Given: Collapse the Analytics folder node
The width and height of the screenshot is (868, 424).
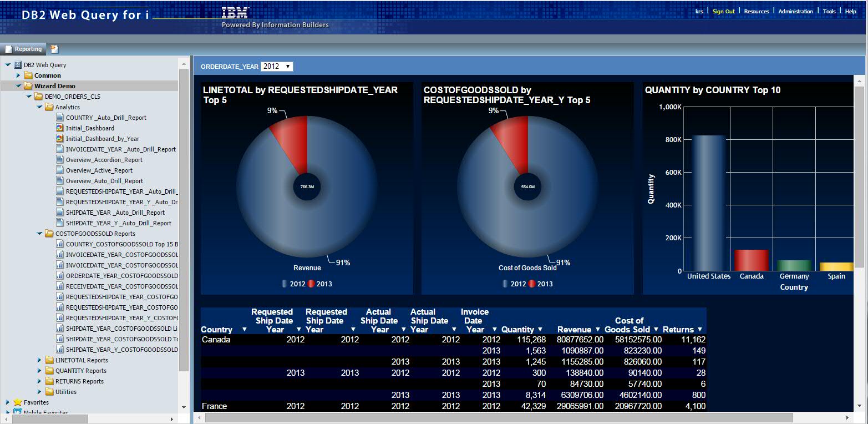Looking at the screenshot, I should click(39, 107).
